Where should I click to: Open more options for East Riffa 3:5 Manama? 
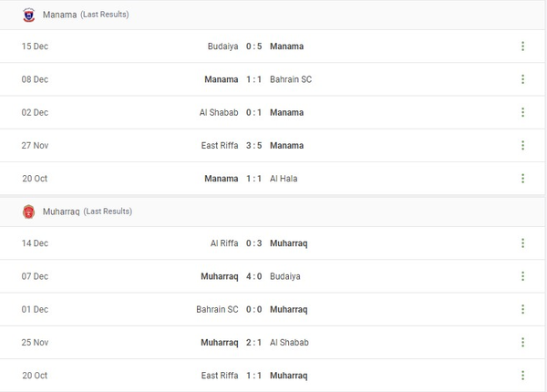pyautogui.click(x=522, y=145)
